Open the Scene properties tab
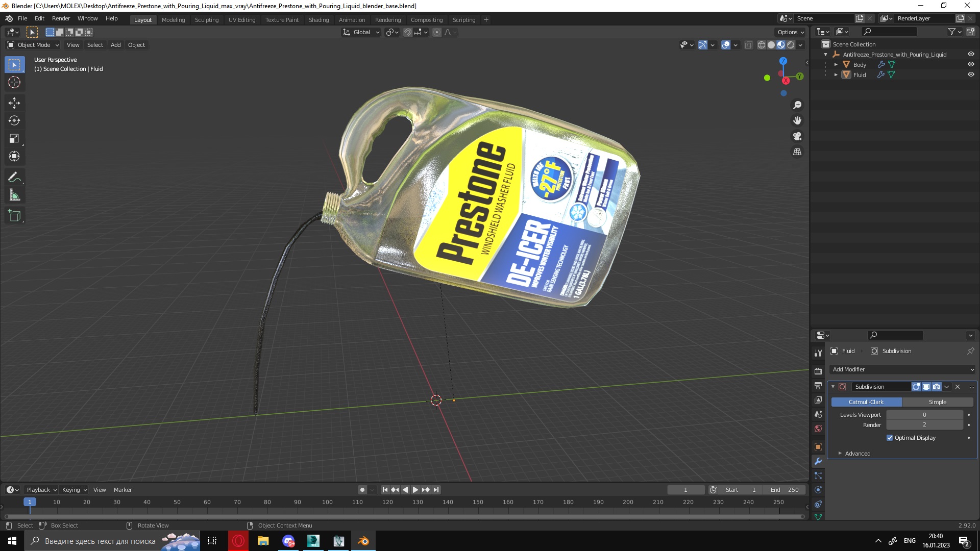980x551 pixels. (x=818, y=414)
